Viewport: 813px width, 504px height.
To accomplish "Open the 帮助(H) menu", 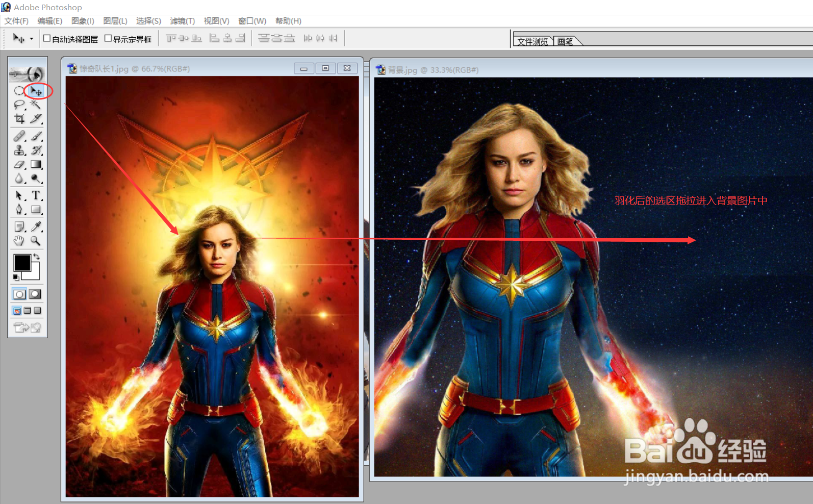I will pyautogui.click(x=288, y=21).
